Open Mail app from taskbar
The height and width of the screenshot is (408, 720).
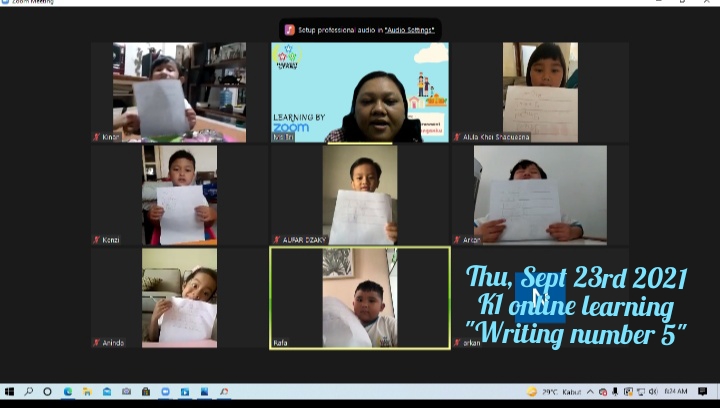pyautogui.click(x=107, y=391)
